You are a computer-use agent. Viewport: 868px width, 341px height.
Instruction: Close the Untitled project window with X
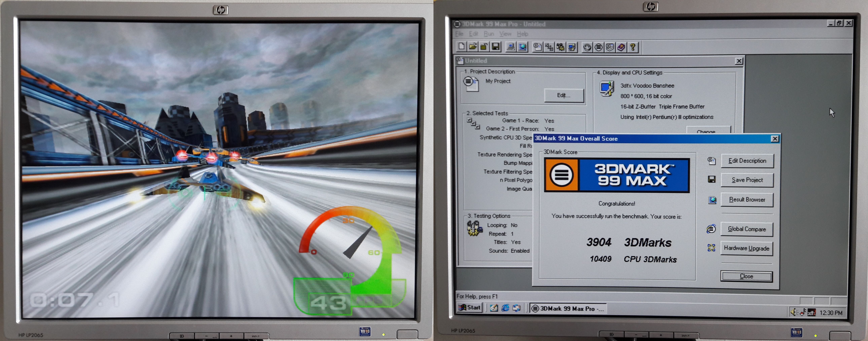pos(739,61)
